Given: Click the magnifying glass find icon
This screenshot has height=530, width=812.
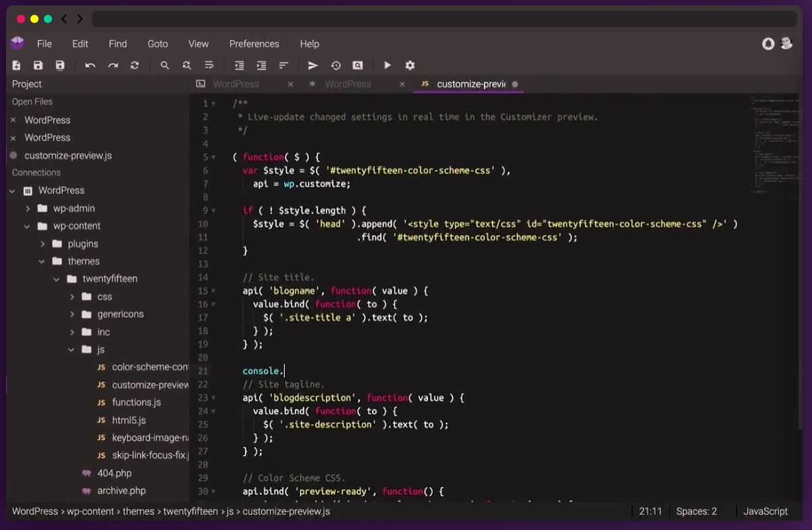Looking at the screenshot, I should click(x=165, y=65).
